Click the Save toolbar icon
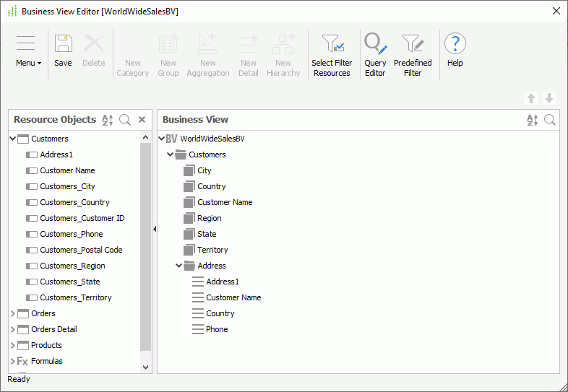 click(x=63, y=45)
